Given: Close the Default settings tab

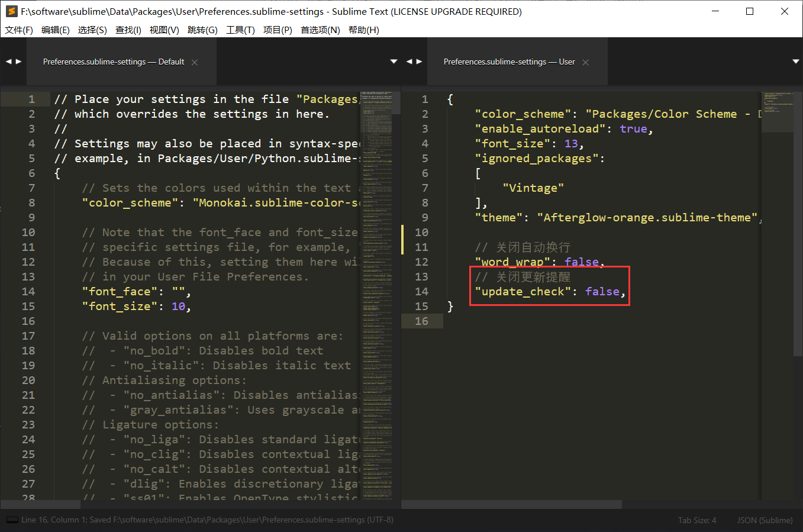Looking at the screenshot, I should pos(195,62).
